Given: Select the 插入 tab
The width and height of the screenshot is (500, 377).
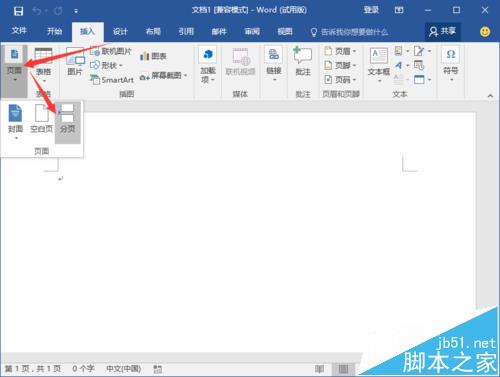Looking at the screenshot, I should (88, 31).
